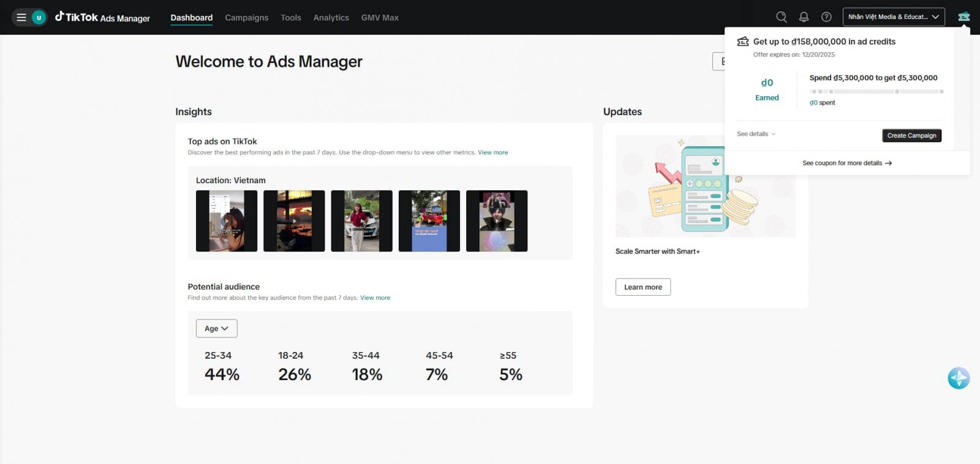980x464 pixels.
Task: Open the hamburger navigation menu
Action: (21, 17)
